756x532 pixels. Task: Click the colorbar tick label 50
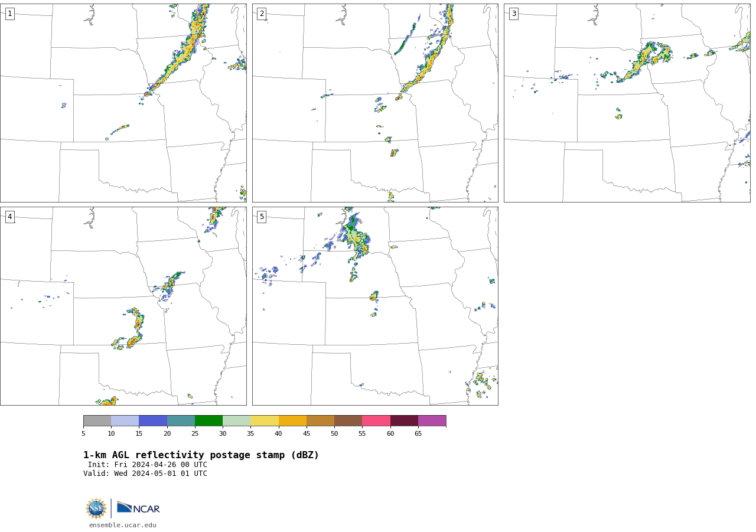point(334,433)
